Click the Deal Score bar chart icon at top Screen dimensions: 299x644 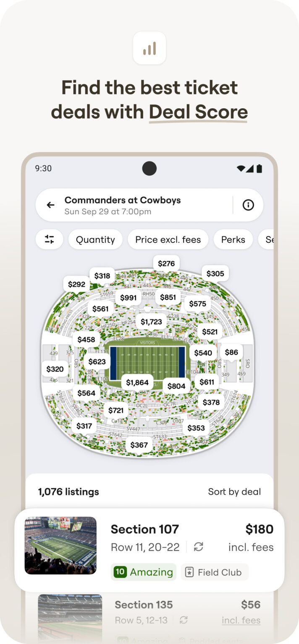[149, 48]
